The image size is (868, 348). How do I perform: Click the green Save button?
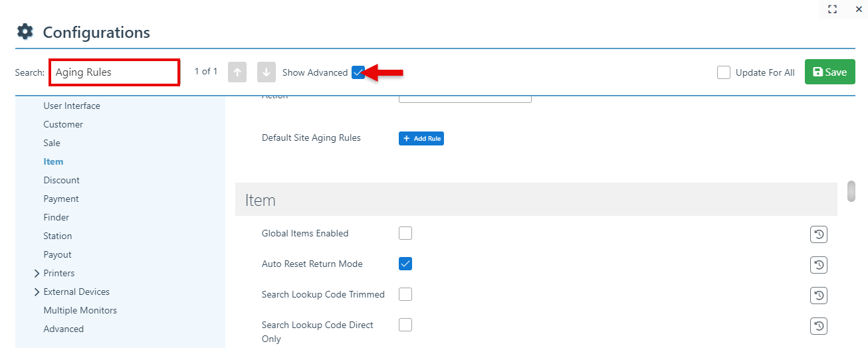829,72
